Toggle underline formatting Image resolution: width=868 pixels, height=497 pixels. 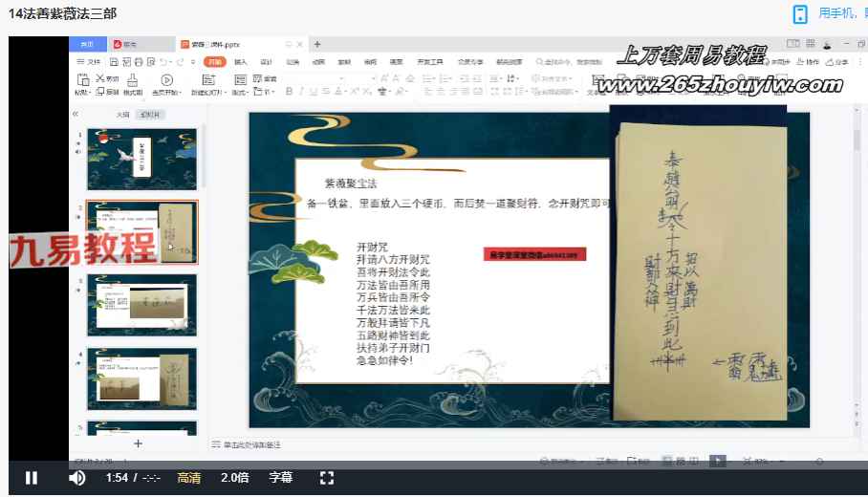click(x=314, y=92)
